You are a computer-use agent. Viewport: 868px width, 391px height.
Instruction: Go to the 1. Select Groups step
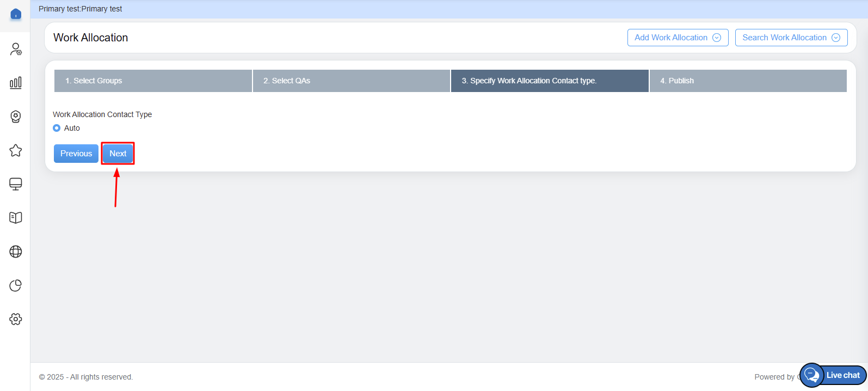153,81
